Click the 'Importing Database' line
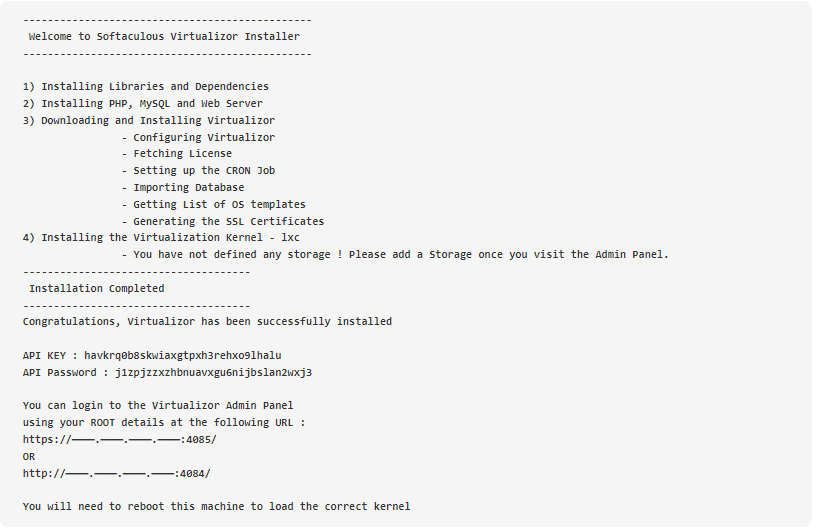Screen dimensions: 816x530 click(x=183, y=187)
